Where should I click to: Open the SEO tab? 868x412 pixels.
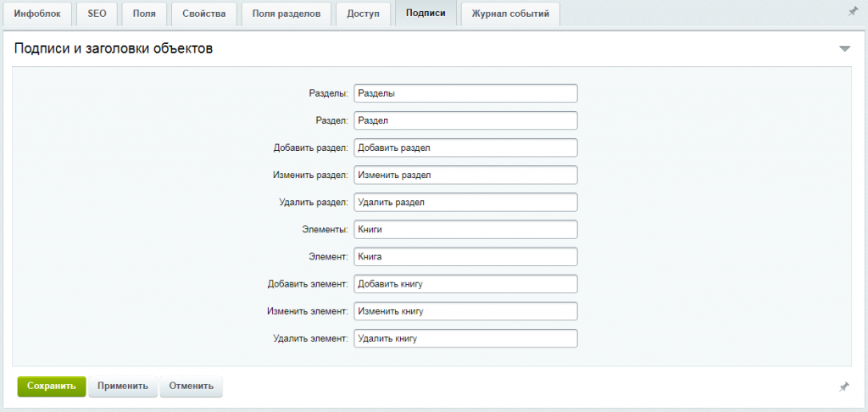pyautogui.click(x=97, y=14)
